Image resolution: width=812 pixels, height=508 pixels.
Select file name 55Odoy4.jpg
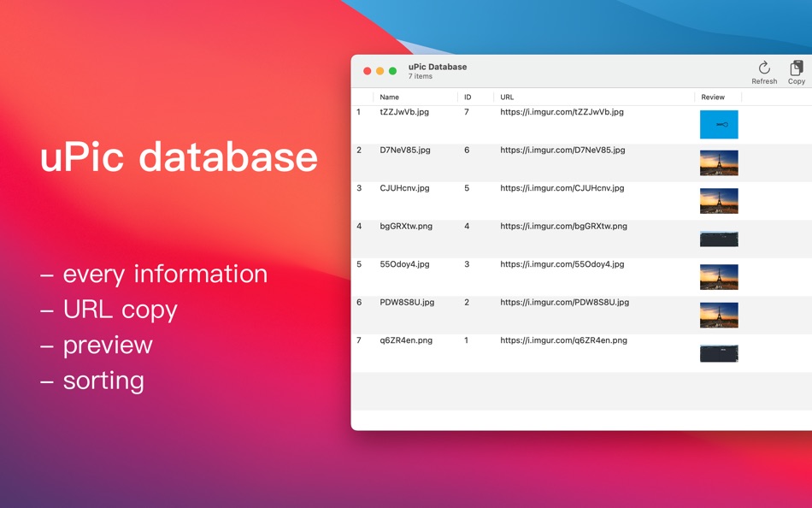pos(404,264)
